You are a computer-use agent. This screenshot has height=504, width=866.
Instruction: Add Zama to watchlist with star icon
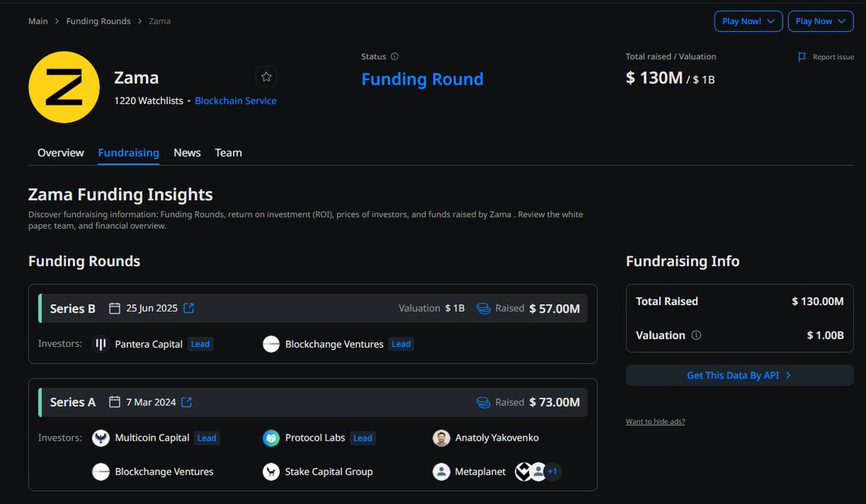pyautogui.click(x=266, y=76)
